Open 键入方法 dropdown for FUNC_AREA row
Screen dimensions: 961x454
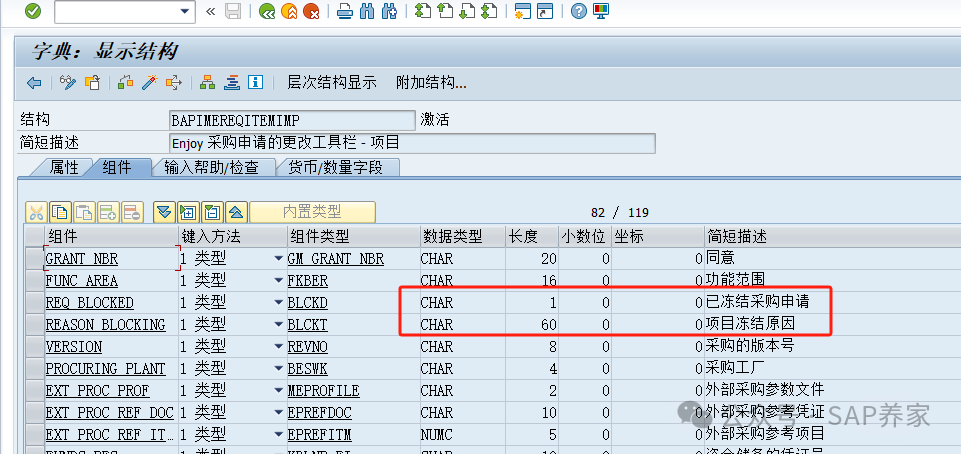coord(279,281)
